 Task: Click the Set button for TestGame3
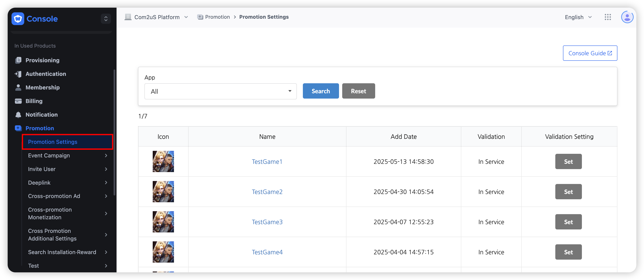568,222
